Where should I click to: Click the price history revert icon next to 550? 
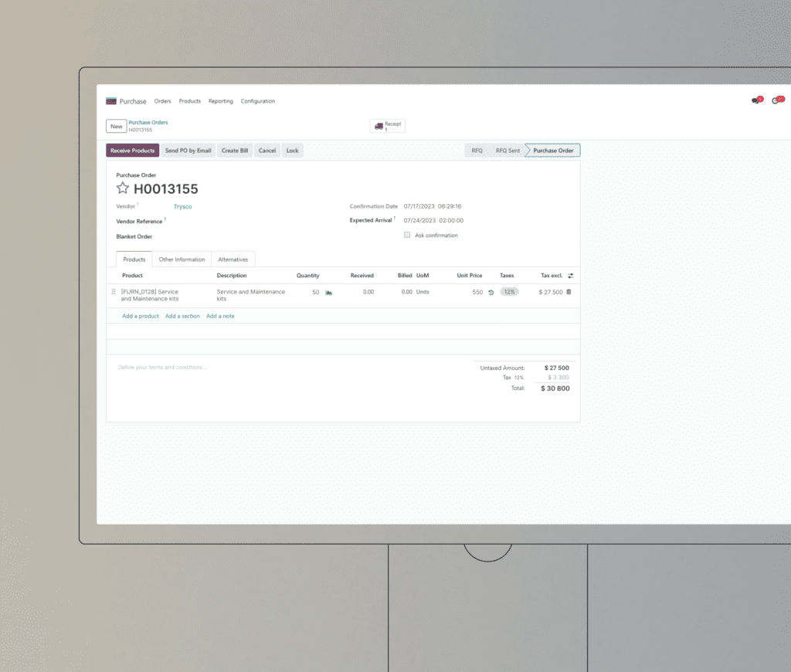click(491, 292)
